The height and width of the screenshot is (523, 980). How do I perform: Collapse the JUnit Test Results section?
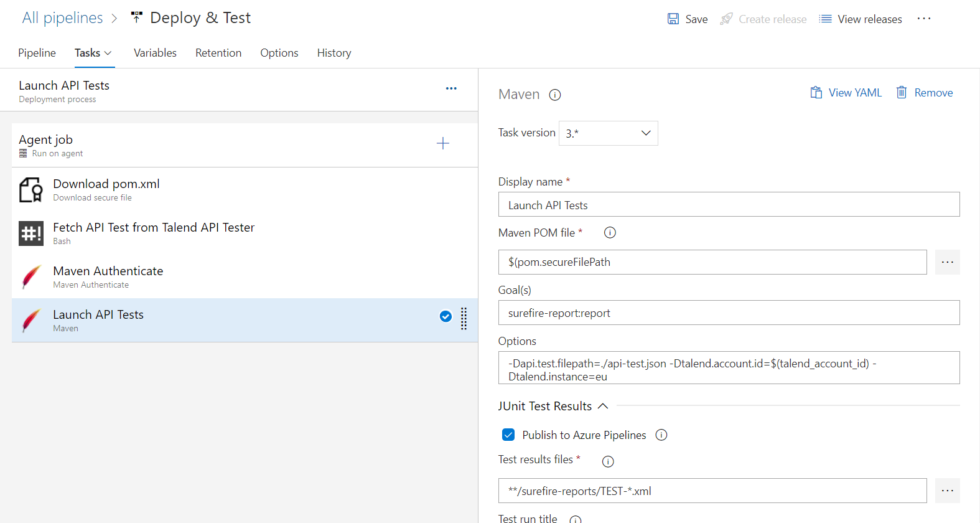pyautogui.click(x=602, y=406)
